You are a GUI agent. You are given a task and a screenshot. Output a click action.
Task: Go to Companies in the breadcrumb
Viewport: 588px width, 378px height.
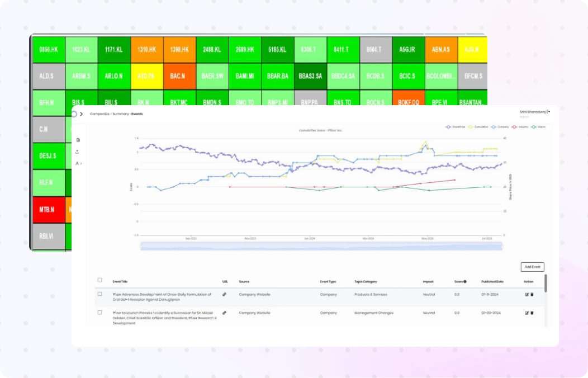99,114
